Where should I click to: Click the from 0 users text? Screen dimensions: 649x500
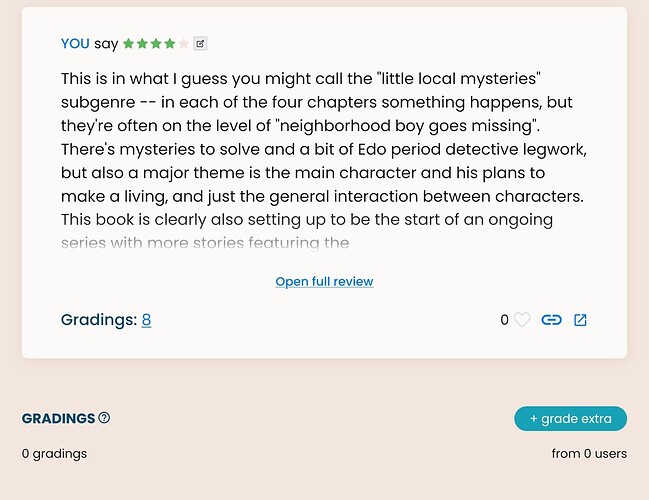(589, 454)
